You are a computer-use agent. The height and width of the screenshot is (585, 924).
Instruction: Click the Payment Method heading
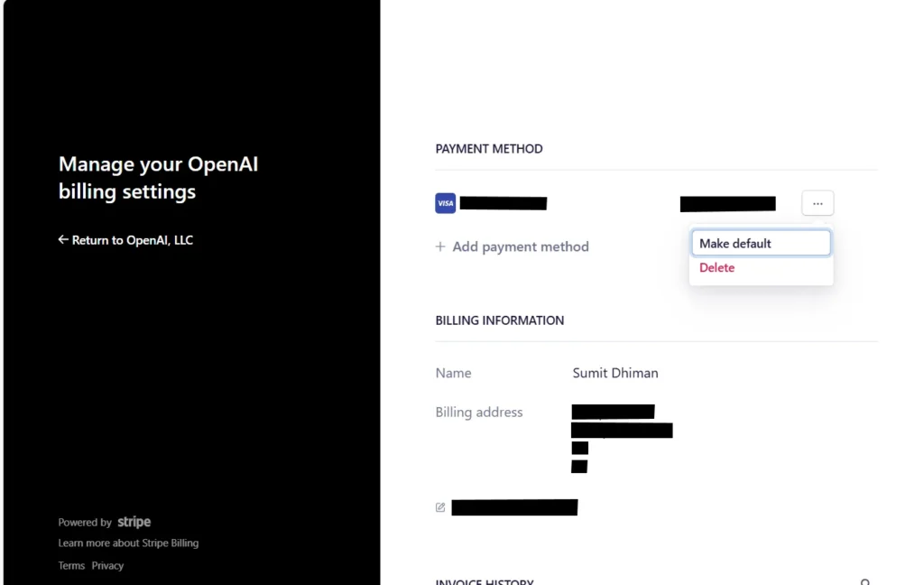click(x=489, y=149)
